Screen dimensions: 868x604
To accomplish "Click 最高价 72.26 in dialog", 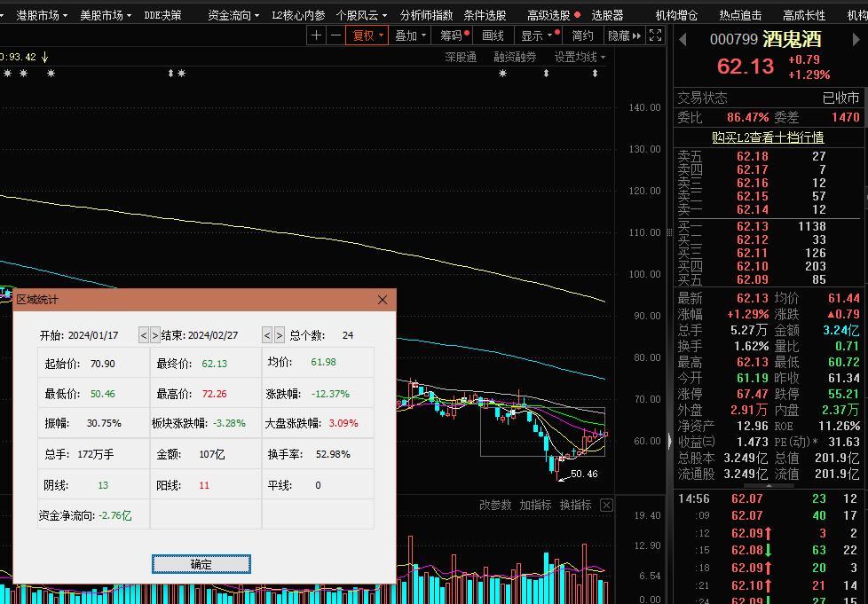I will click(214, 394).
